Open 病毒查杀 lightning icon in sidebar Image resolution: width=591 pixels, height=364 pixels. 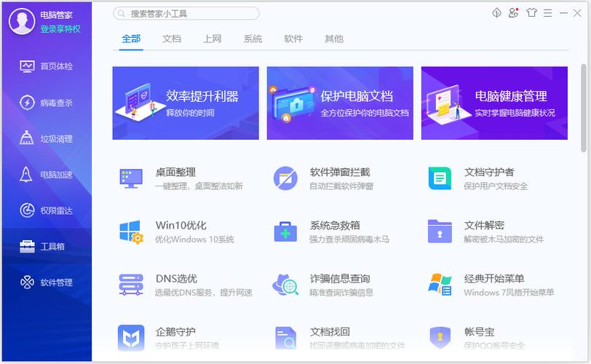pyautogui.click(x=27, y=103)
